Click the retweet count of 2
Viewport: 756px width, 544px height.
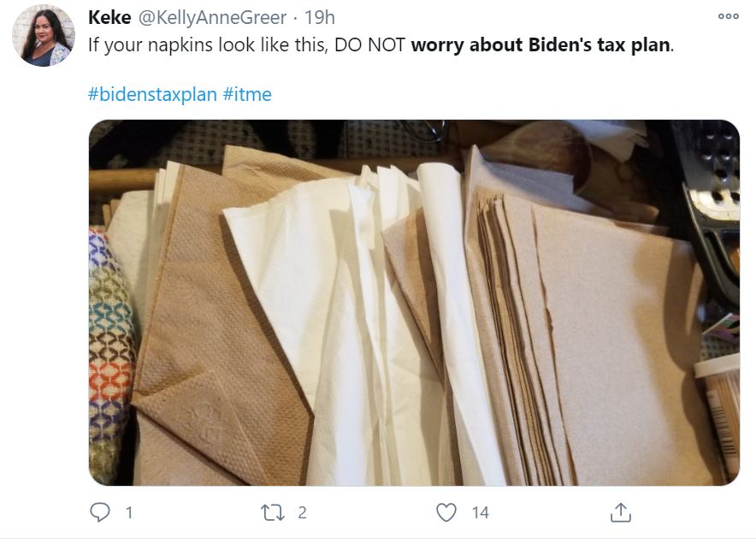tap(302, 512)
